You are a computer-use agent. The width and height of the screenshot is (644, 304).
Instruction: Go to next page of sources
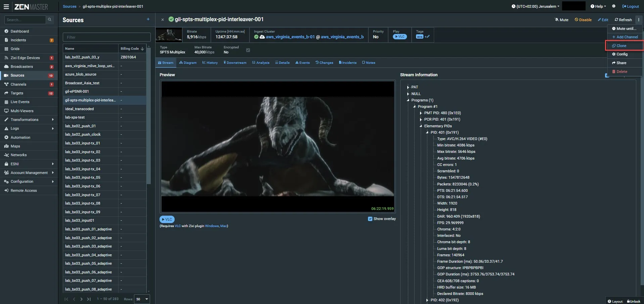tap(81, 299)
